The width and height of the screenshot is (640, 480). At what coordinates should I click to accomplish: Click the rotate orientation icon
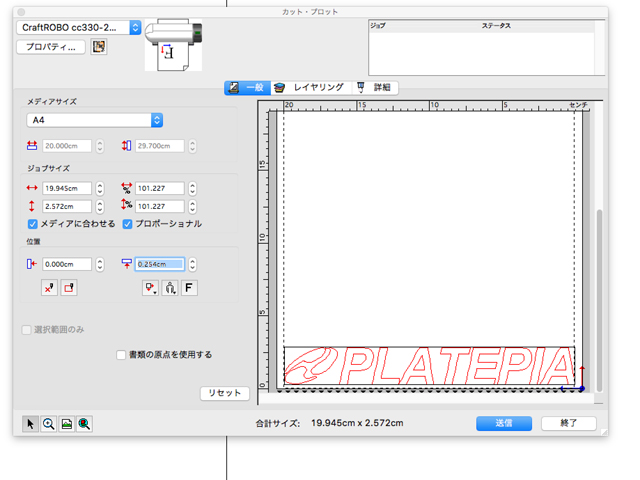pos(170,288)
